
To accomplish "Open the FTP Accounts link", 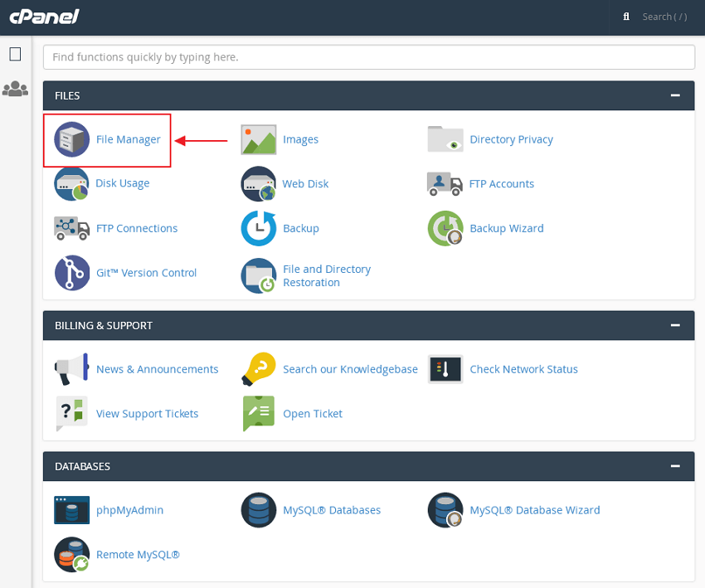I will point(501,184).
